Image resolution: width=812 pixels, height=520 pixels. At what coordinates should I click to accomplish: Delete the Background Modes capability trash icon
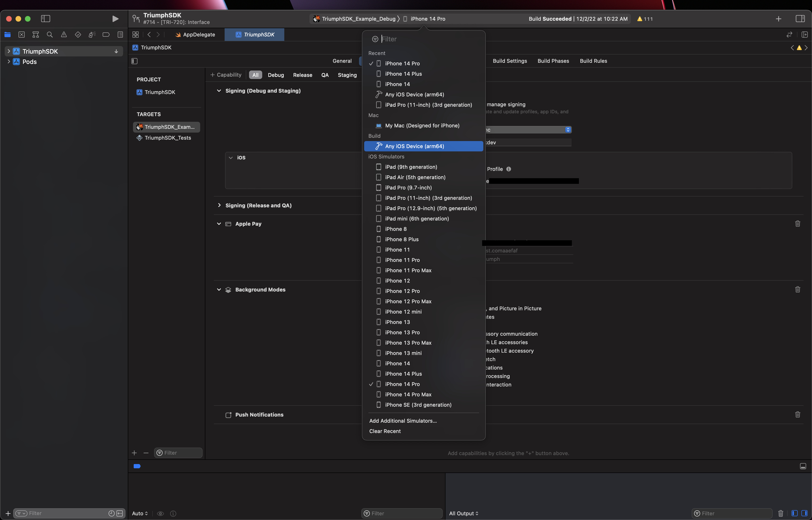[798, 289]
